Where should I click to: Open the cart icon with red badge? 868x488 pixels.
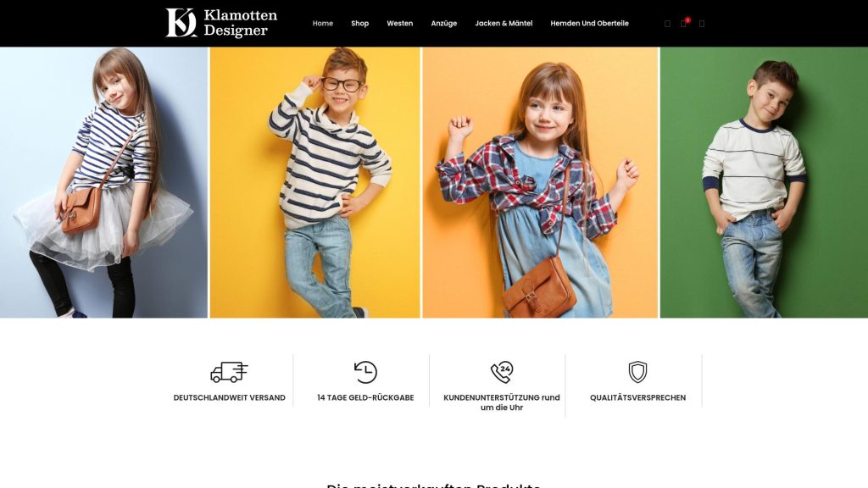(684, 23)
